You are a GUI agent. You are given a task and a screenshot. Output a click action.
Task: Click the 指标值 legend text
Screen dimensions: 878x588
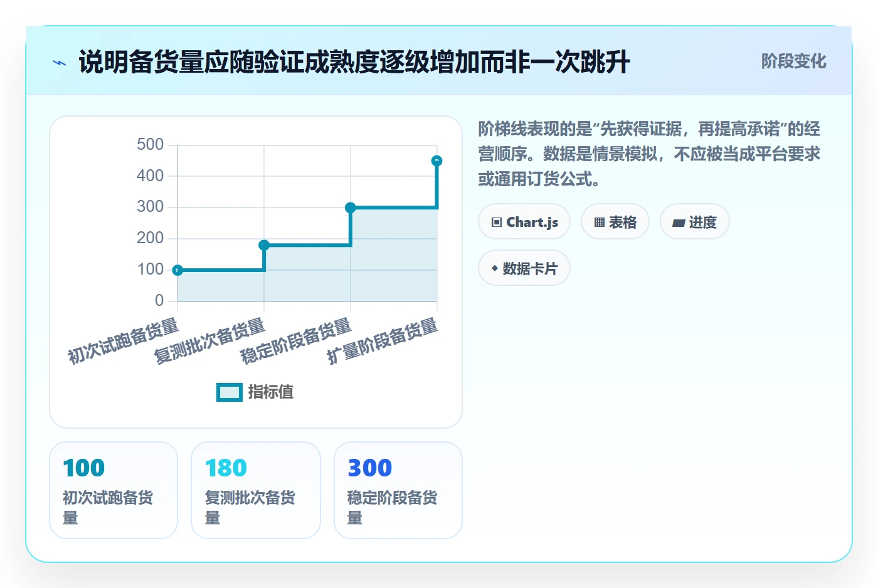tap(271, 392)
